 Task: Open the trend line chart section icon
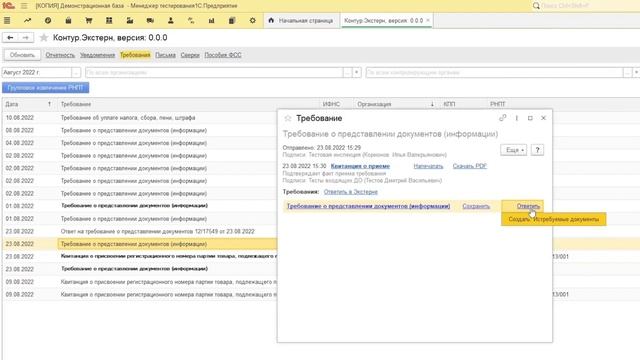click(27, 20)
